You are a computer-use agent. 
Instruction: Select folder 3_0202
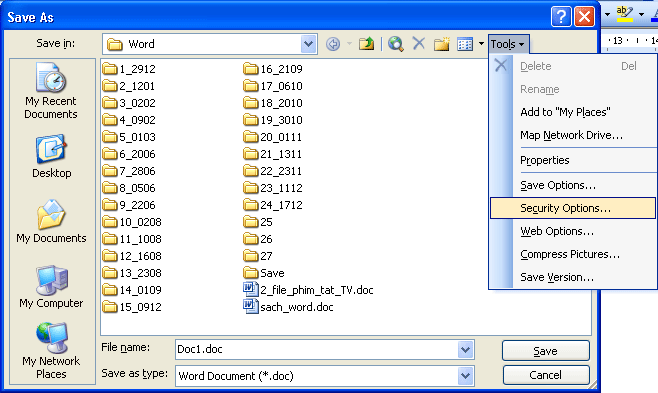pyautogui.click(x=129, y=103)
